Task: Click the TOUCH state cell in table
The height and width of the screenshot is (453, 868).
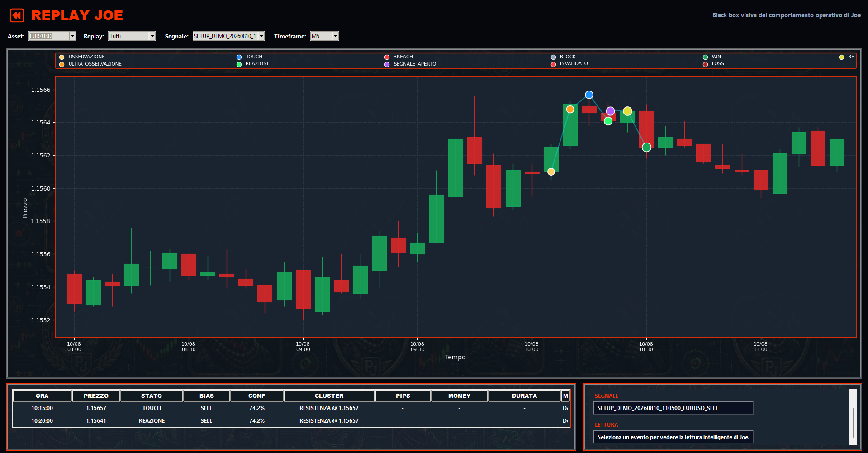Action: (x=152, y=408)
